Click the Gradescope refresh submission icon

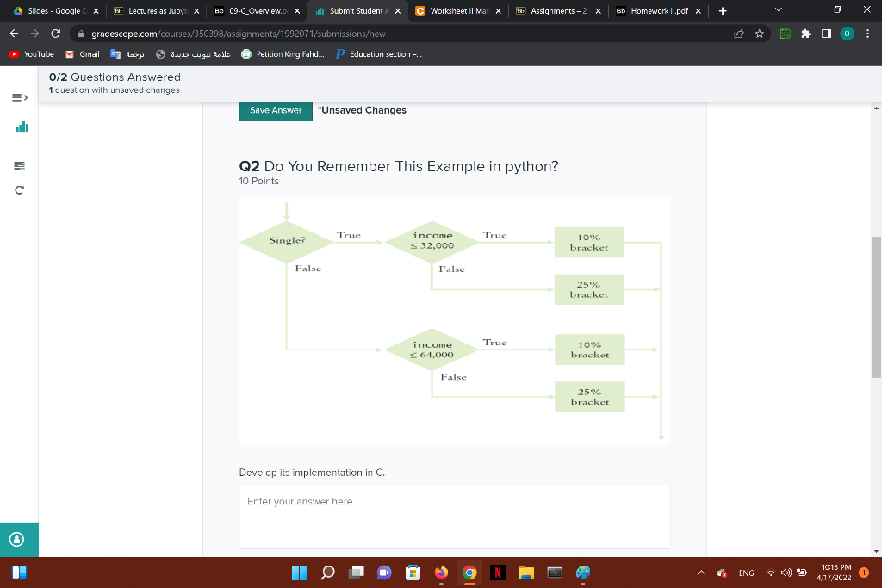19,189
